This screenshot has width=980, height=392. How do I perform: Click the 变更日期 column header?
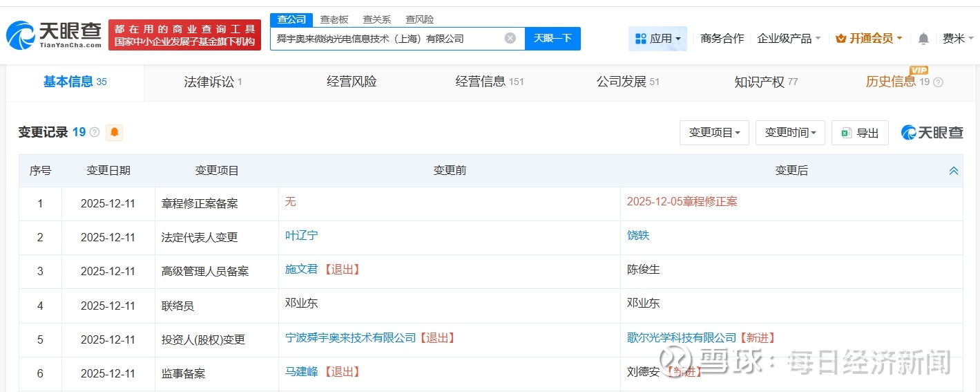pyautogui.click(x=108, y=170)
